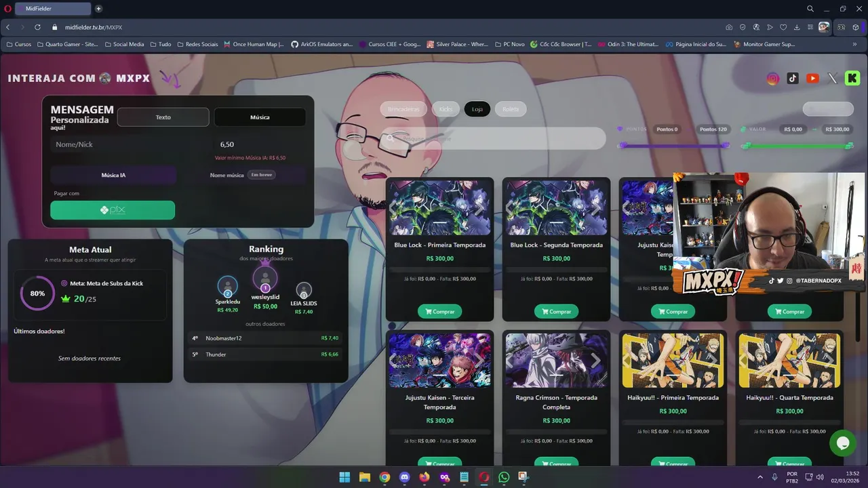Open the Instagram profile icon
Screen dimensions: 868x488
(x=773, y=79)
